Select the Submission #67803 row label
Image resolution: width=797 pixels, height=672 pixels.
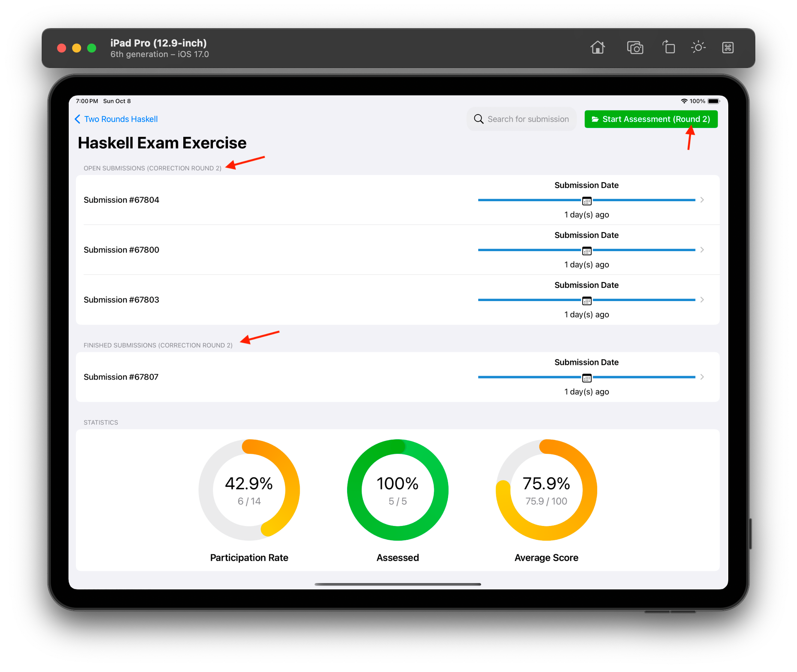pos(121,300)
